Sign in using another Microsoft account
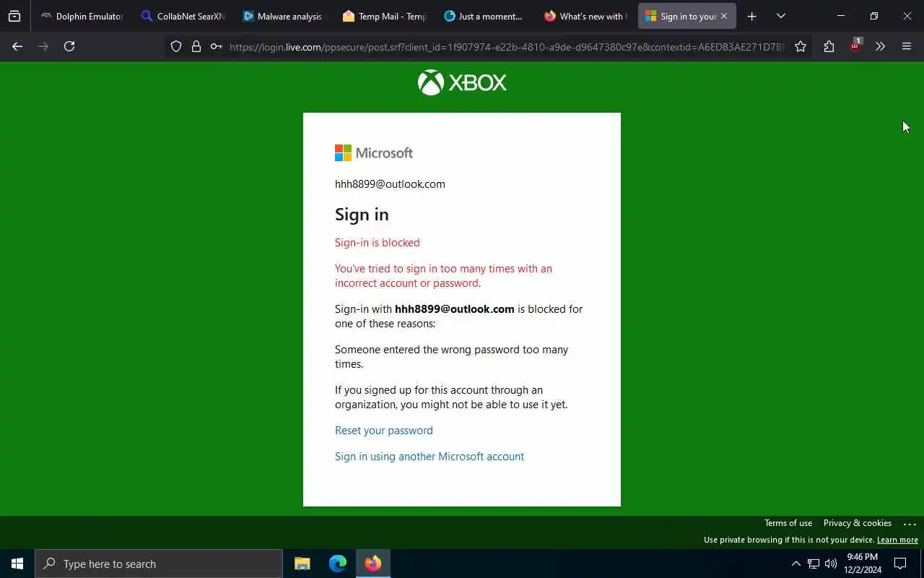This screenshot has width=924, height=578. 430,456
